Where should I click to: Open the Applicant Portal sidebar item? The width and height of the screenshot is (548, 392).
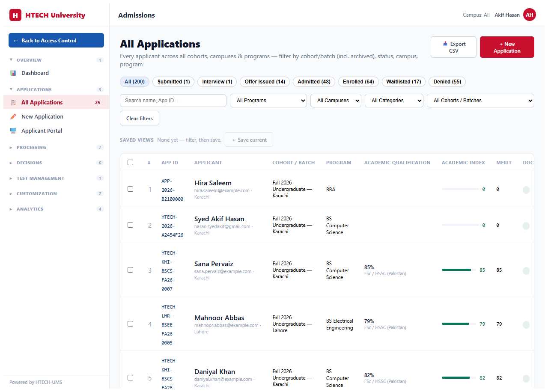pos(56,131)
